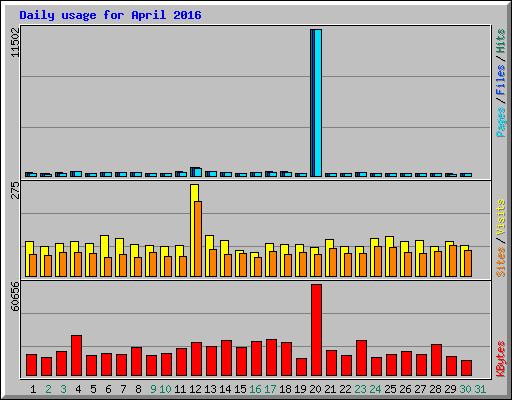Click day label 29 on the x-axis

(x=450, y=389)
